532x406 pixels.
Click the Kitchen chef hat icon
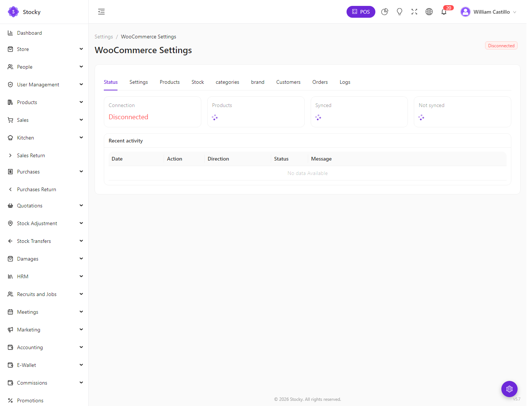point(10,138)
